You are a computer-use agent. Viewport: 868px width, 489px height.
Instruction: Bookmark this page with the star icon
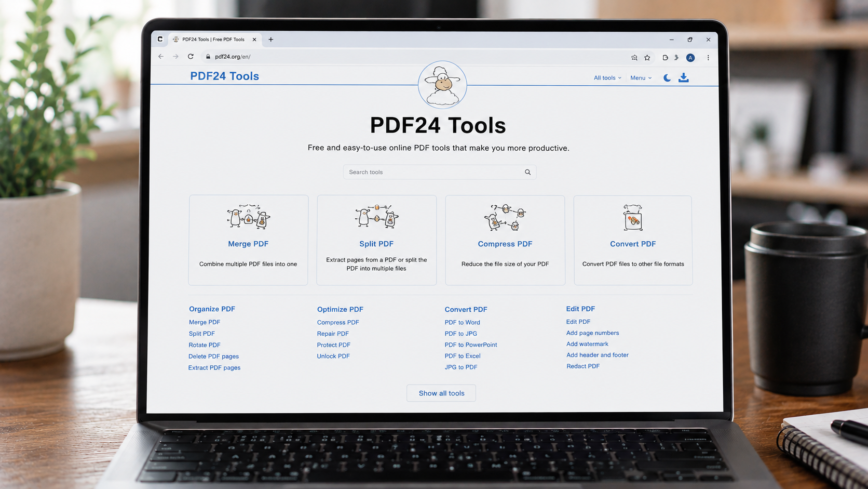647,58
